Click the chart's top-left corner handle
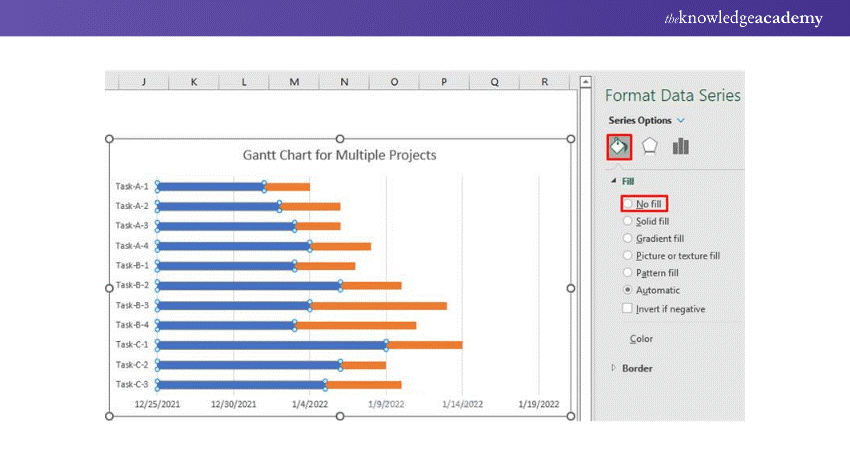This screenshot has height=450, width=850. click(109, 139)
